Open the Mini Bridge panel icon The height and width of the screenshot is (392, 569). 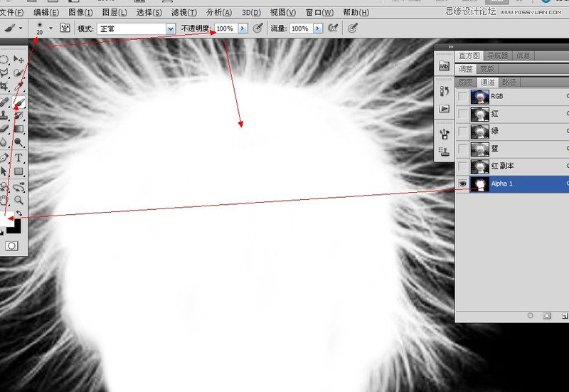click(444, 66)
